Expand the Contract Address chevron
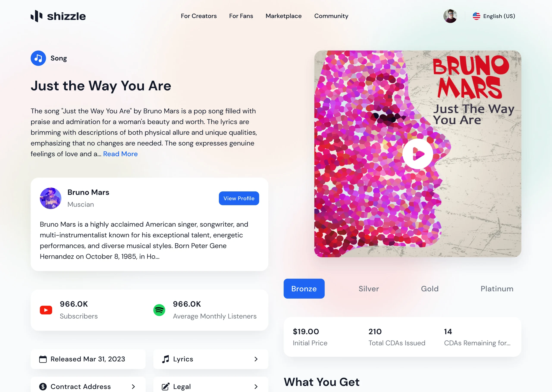 click(133, 387)
